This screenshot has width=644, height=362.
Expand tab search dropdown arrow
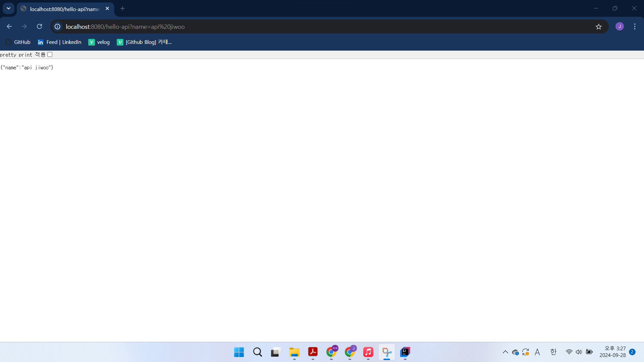tap(8, 8)
